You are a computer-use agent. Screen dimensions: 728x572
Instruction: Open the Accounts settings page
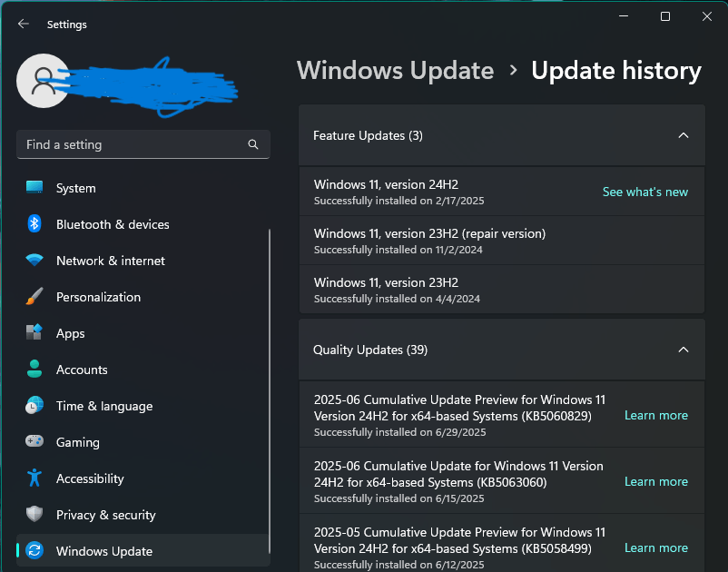coord(143,370)
